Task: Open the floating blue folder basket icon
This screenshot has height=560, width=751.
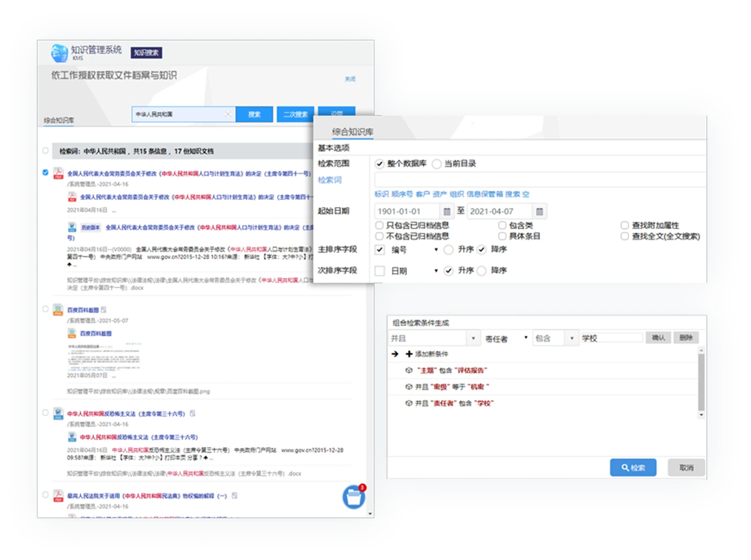Action: (x=354, y=497)
